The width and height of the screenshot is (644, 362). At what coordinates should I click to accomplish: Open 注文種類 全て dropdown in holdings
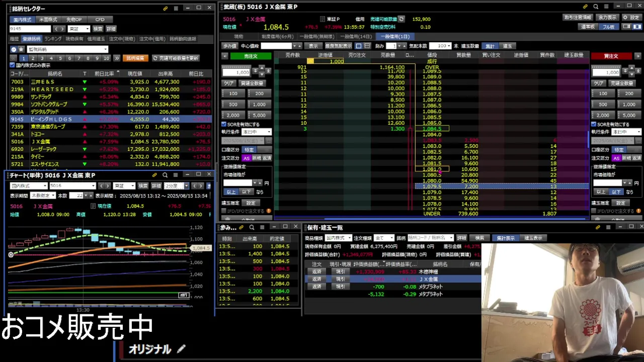click(385, 238)
